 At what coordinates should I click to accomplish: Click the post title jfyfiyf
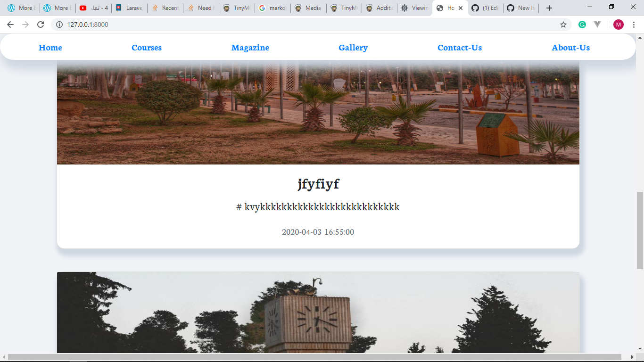tap(318, 184)
